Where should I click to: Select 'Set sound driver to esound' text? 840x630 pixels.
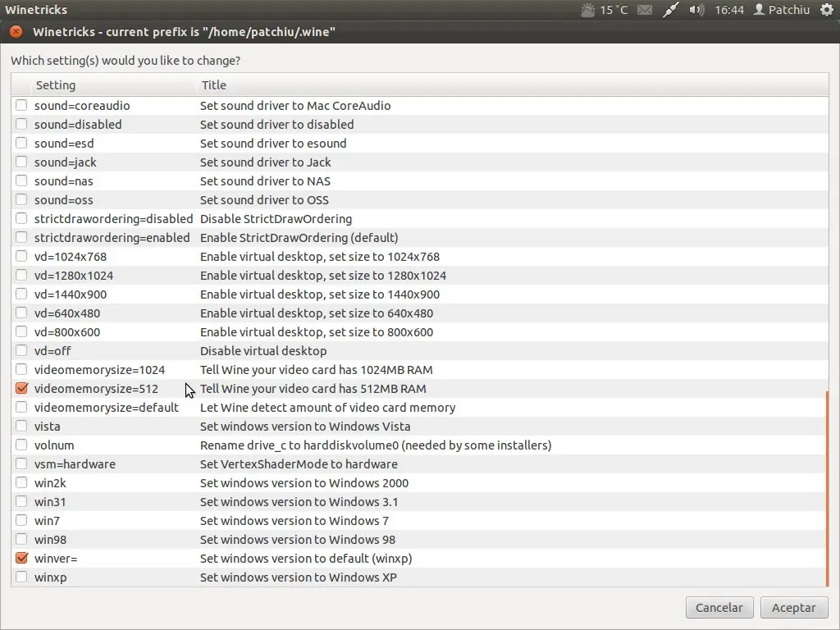click(x=273, y=143)
